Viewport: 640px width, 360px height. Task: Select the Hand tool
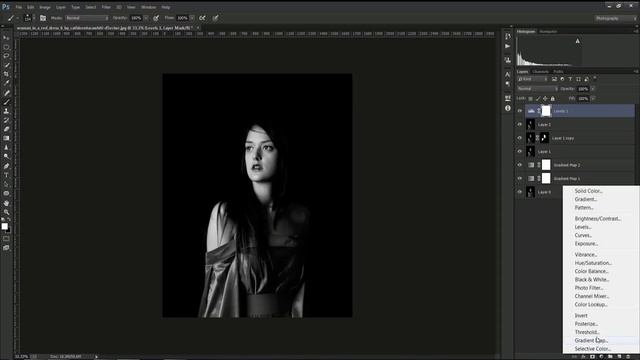pos(6,203)
